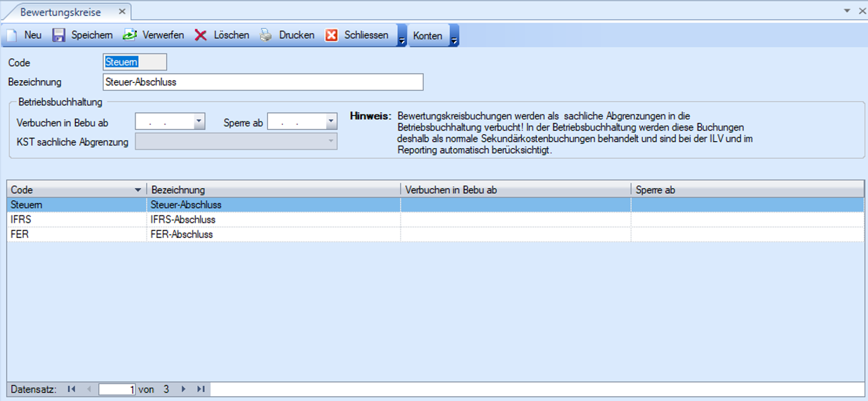Click the Datensatz record number field
Image resolution: width=868 pixels, height=401 pixels.
tap(117, 389)
